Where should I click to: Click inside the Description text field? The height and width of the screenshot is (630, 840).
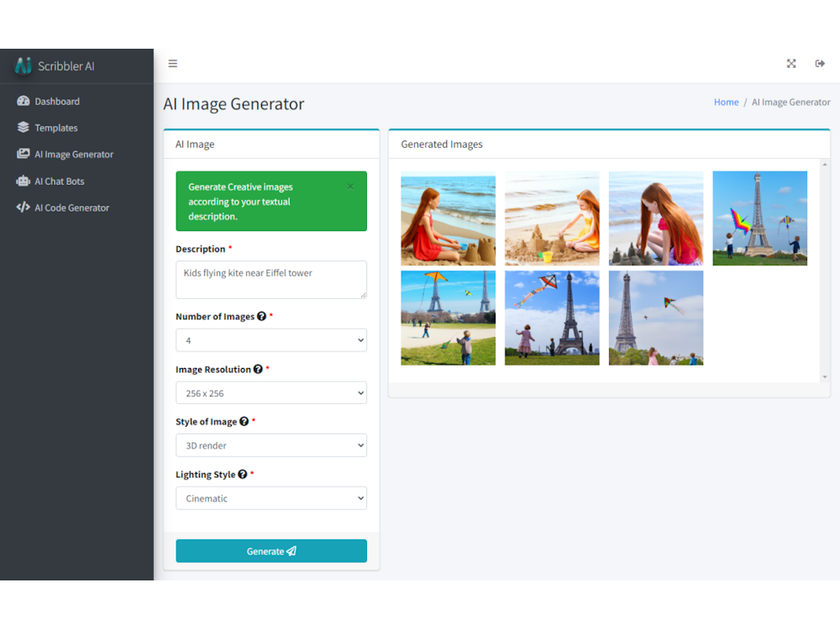(x=270, y=280)
